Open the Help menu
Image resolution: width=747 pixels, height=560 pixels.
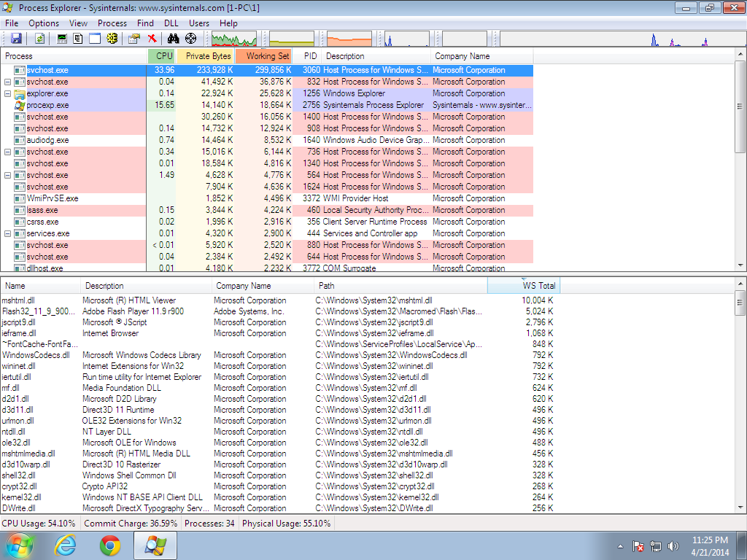(228, 23)
